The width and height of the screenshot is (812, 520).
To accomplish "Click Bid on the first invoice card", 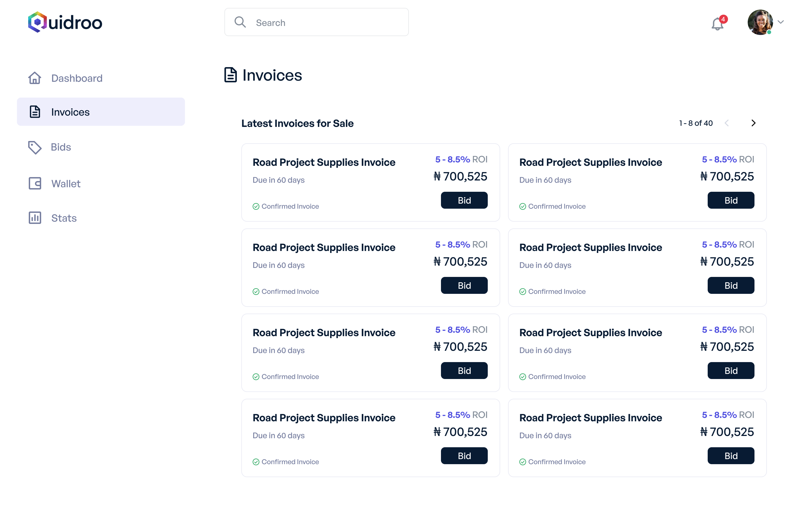I will (464, 200).
